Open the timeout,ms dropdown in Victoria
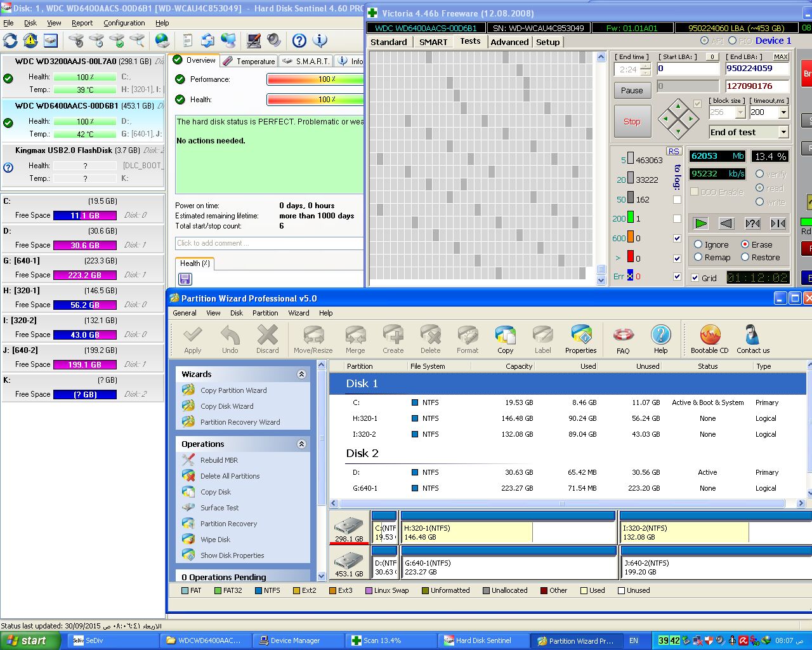This screenshot has height=650, width=812. click(783, 112)
